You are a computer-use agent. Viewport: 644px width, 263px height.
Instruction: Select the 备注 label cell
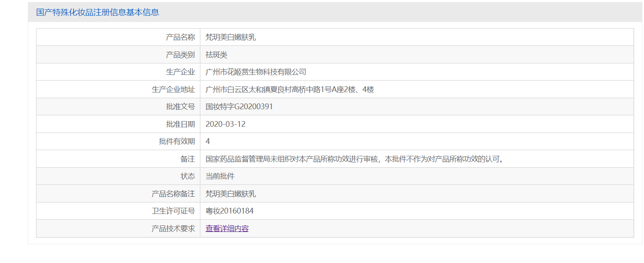click(118, 159)
